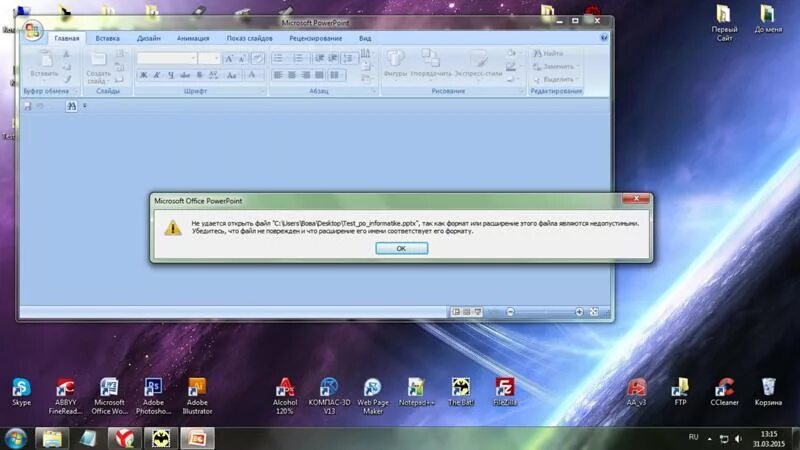800x450 pixels.
Task: Click the text direction icon
Action: tap(366, 54)
